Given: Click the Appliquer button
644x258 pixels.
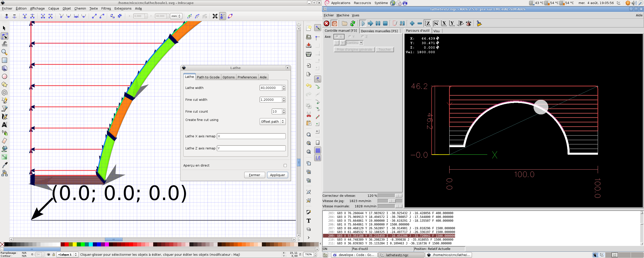Looking at the screenshot, I should (277, 175).
